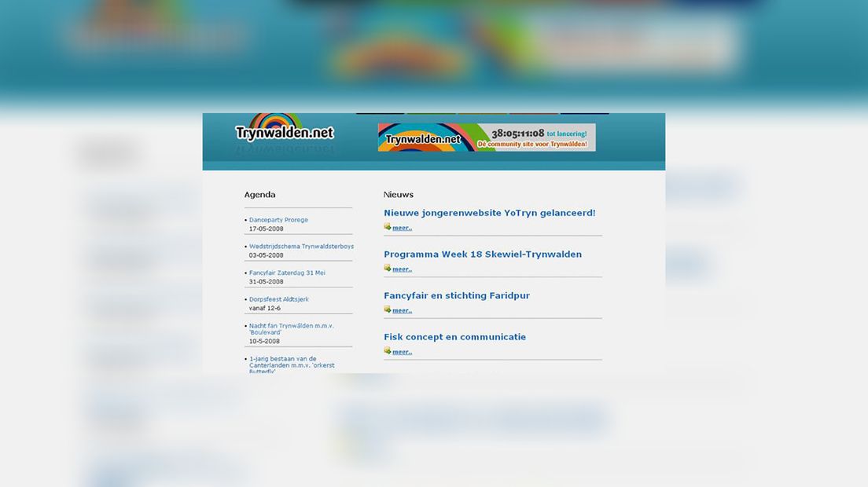The height and width of the screenshot is (487, 868).
Task: Open Fisk concept en communicatie headline
Action: click(454, 337)
